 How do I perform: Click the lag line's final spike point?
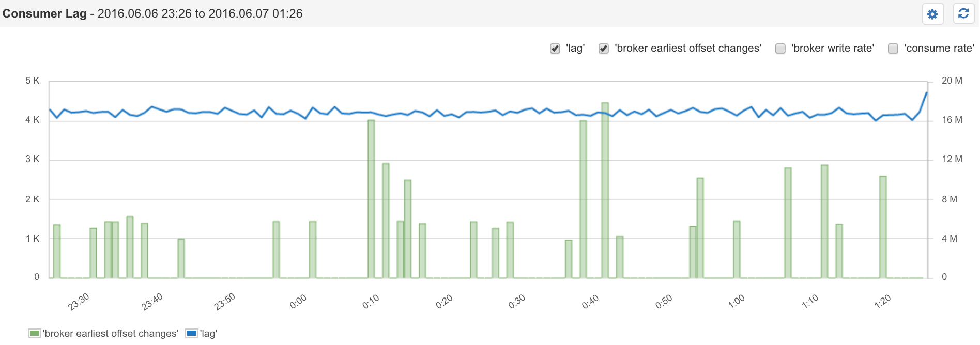tap(926, 93)
